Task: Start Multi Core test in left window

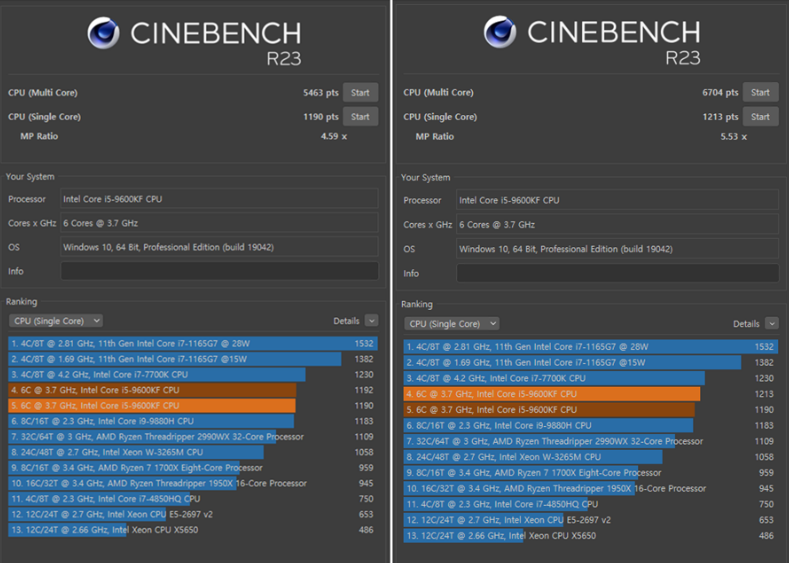Action: tap(360, 93)
